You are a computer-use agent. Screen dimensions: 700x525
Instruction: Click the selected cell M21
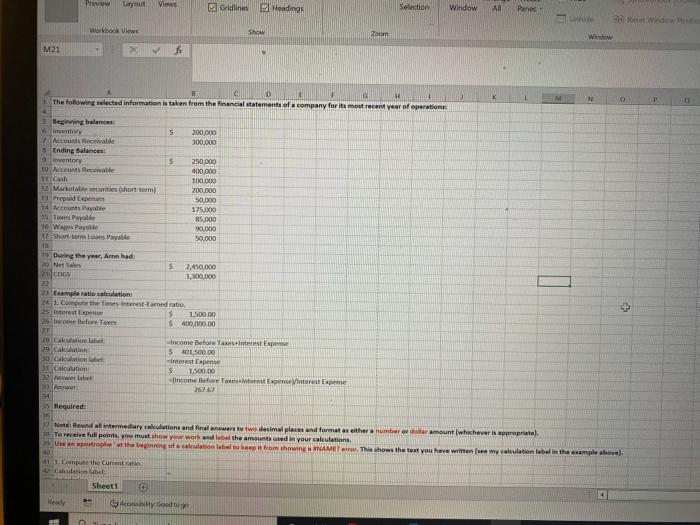[554, 281]
